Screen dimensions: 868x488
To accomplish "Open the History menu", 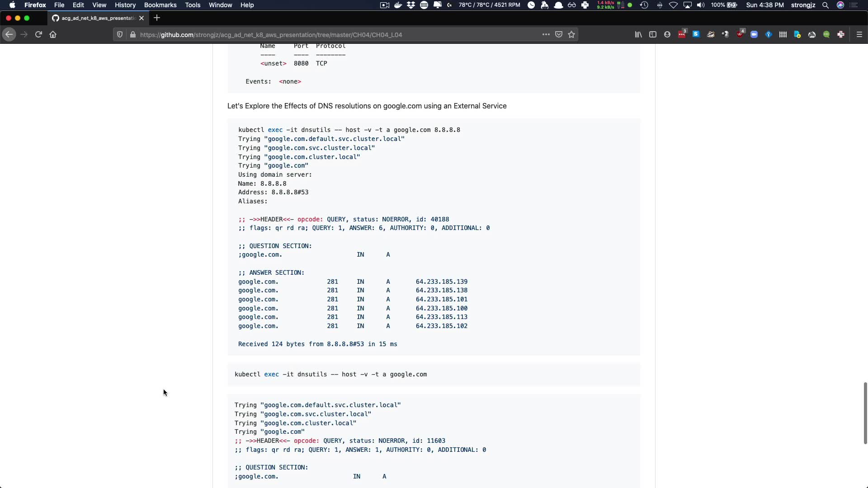I will pos(125,5).
